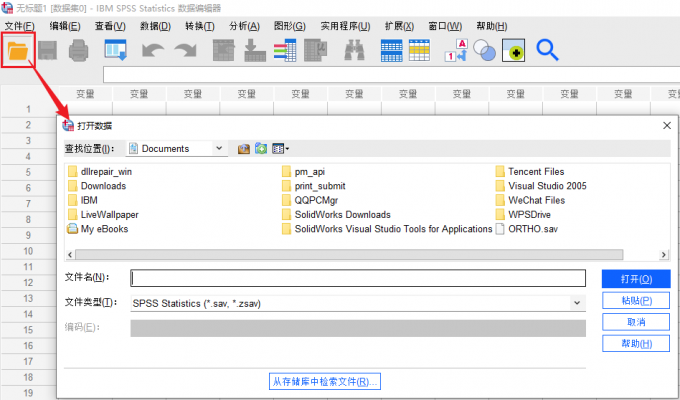Screen dimensions: 680x400
Task: Click the 打开(O) button
Action: 636,279
